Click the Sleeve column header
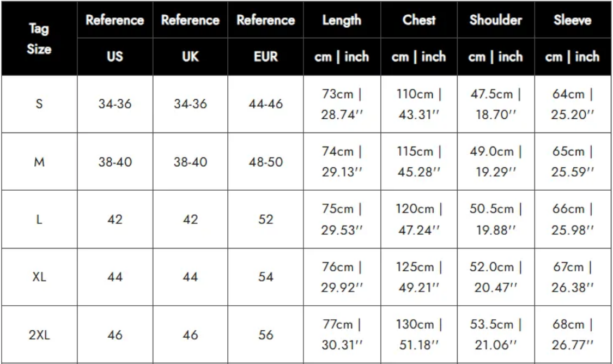This screenshot has height=364, width=613. pyautogui.click(x=572, y=20)
